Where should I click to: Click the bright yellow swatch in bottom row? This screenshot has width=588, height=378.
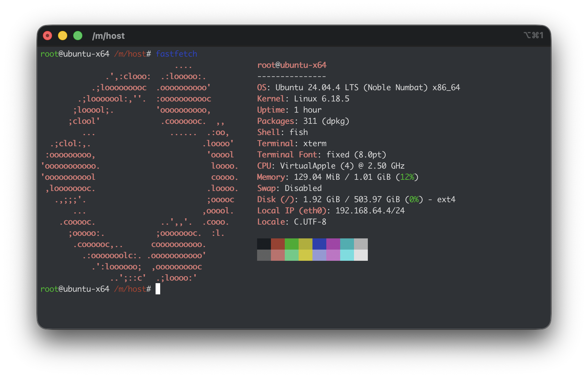(x=305, y=255)
